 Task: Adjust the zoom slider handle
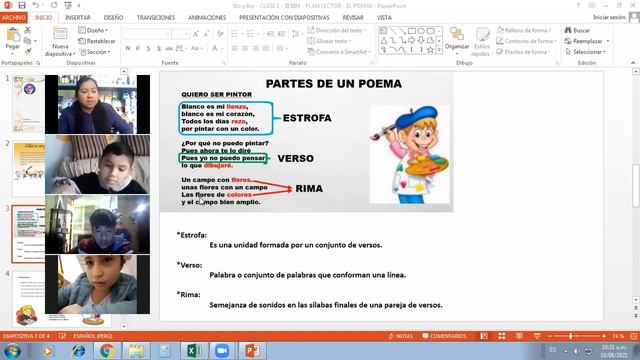[x=571, y=336]
